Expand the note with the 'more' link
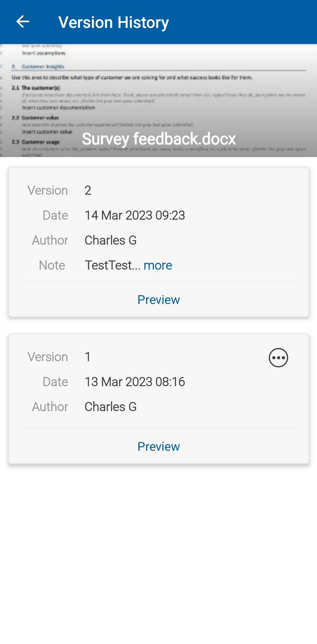 158,265
